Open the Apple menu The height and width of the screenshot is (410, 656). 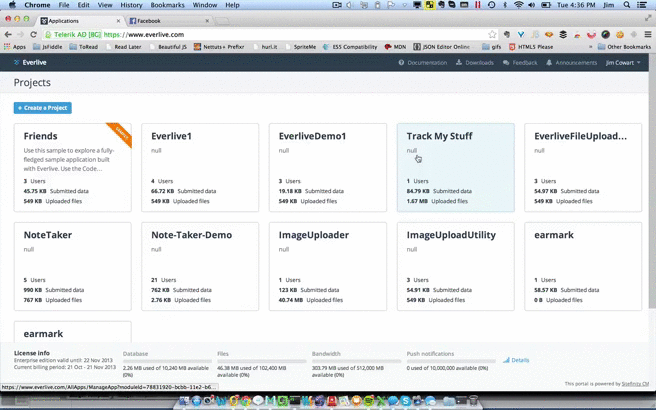[x=12, y=5]
